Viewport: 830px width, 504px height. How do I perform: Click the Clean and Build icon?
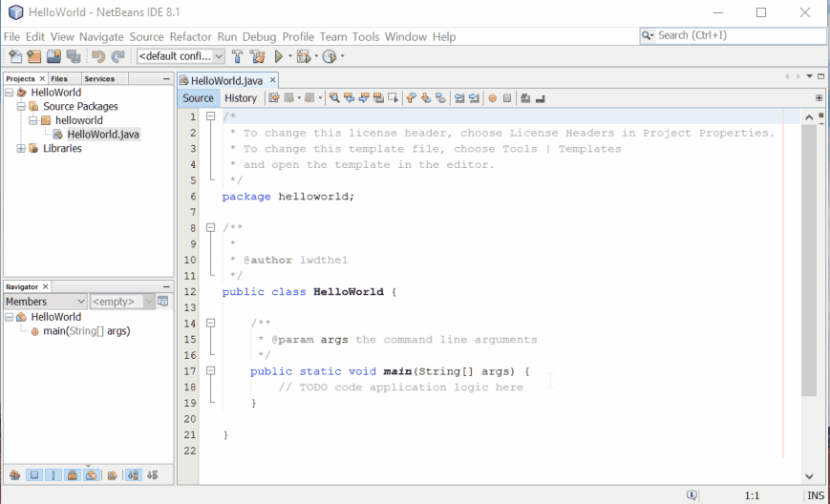pos(258,56)
